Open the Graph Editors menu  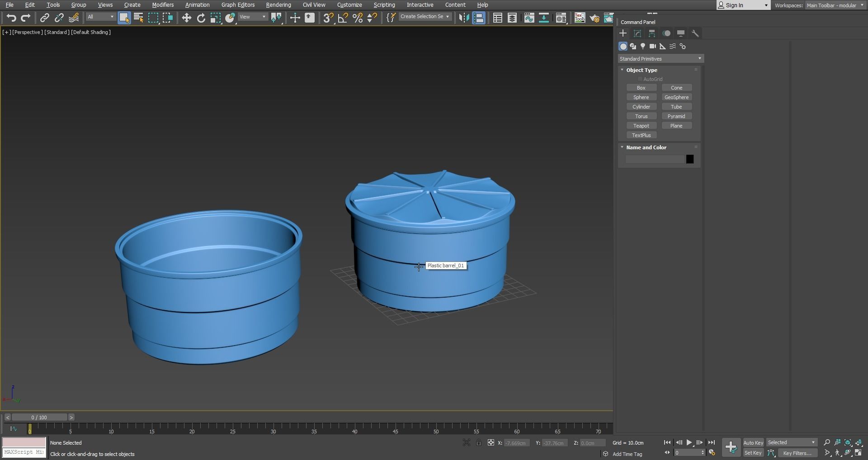coord(238,5)
